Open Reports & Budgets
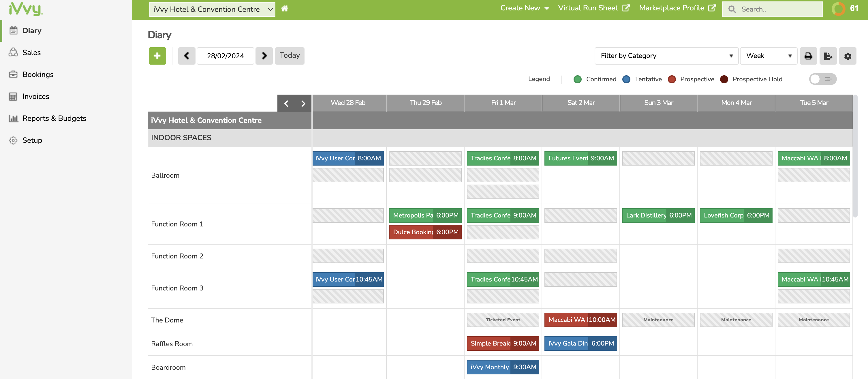The width and height of the screenshot is (868, 379). pyautogui.click(x=54, y=118)
